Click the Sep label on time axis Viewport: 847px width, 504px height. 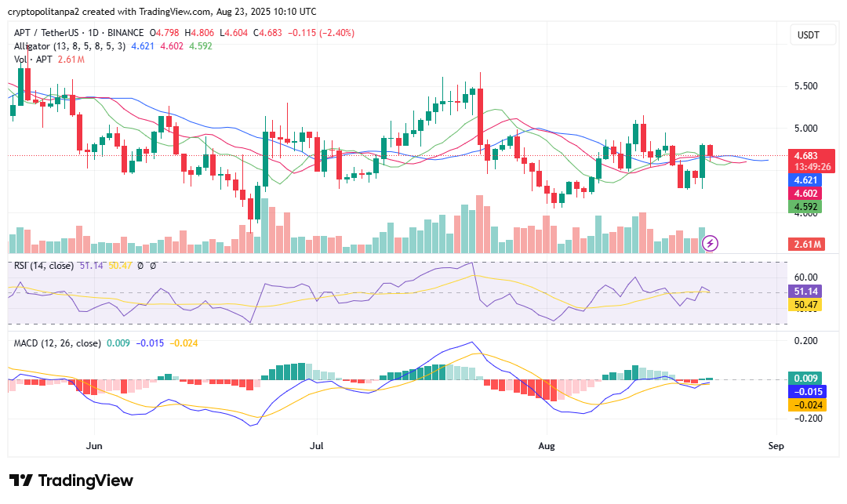pos(776,446)
